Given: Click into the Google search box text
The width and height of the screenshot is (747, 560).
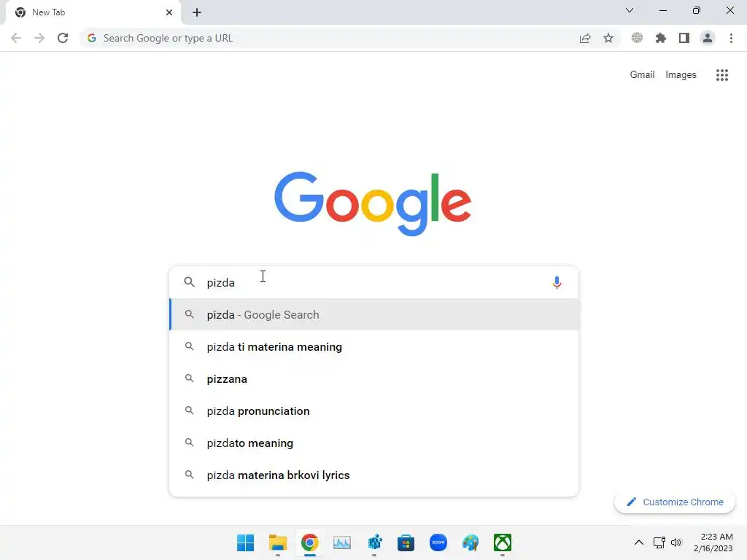Looking at the screenshot, I should coord(374,282).
